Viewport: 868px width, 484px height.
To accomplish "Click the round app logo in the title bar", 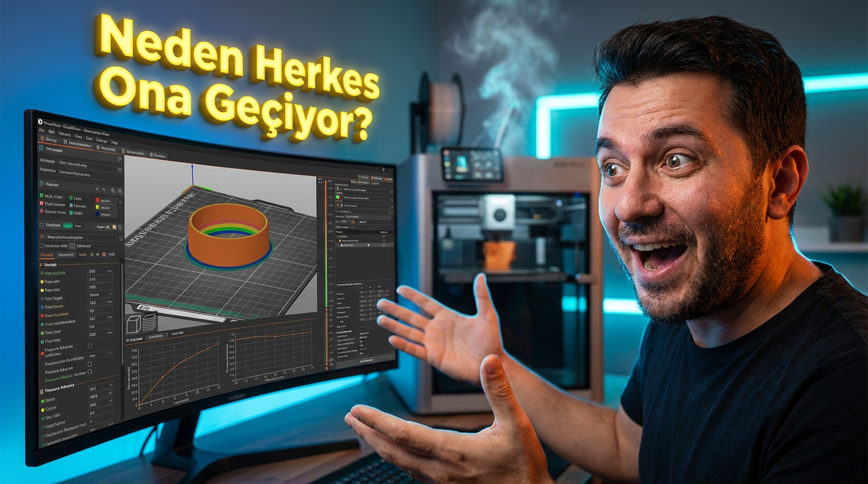I will coord(40,122).
